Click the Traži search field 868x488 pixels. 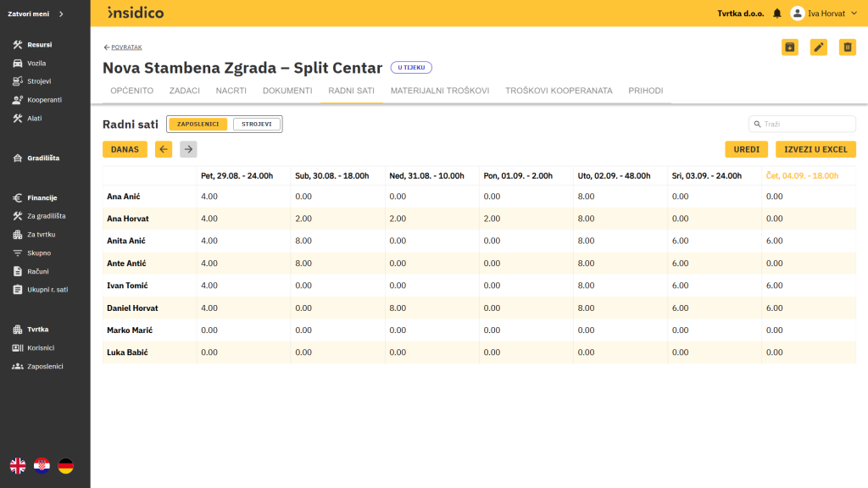click(x=806, y=124)
